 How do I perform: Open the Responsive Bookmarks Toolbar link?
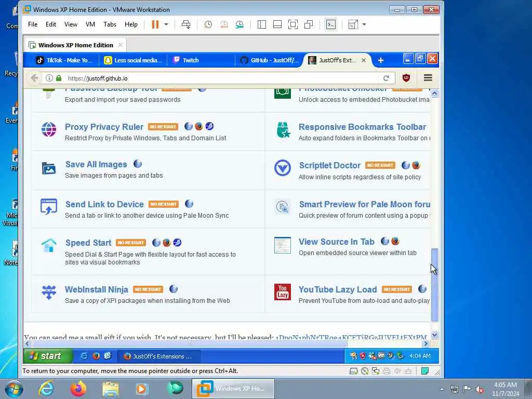[362, 127]
